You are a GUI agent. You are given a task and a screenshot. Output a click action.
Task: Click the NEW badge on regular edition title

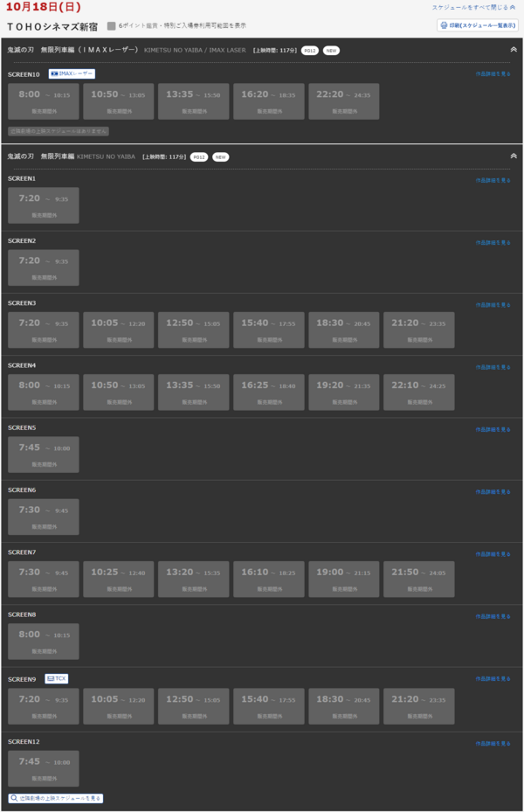(221, 157)
